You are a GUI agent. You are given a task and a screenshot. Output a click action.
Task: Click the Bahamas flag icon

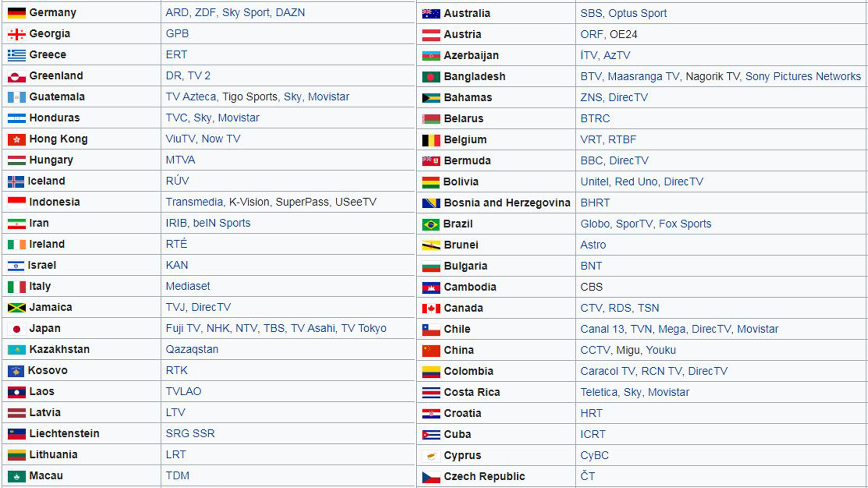click(x=431, y=98)
